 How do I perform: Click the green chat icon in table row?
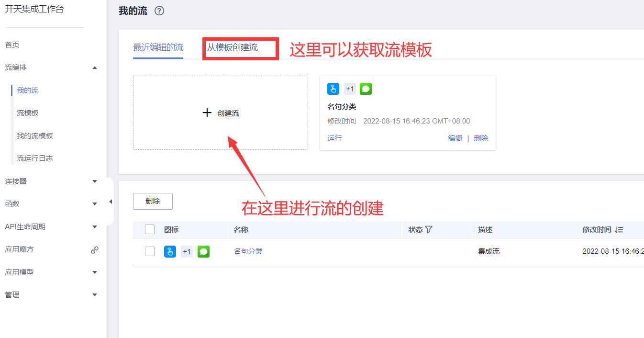(x=203, y=251)
